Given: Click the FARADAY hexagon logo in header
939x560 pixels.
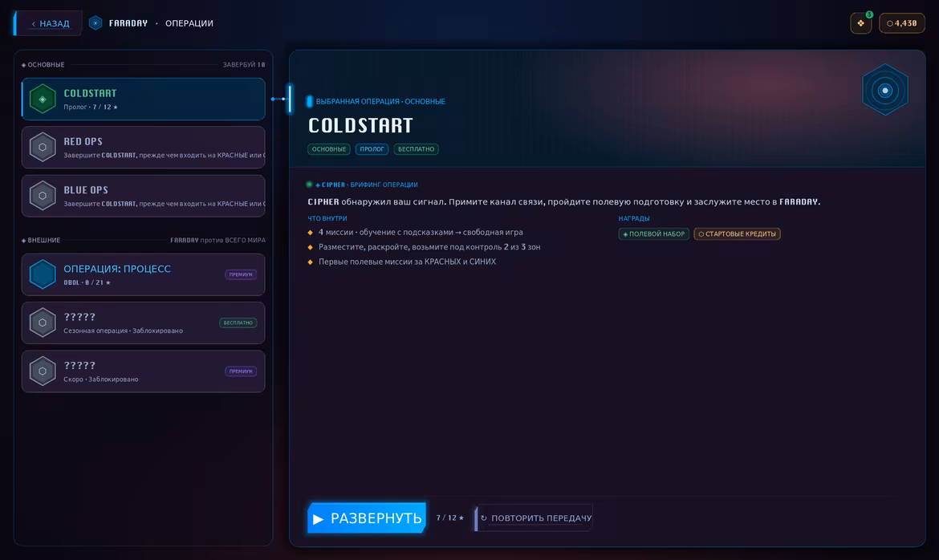Looking at the screenshot, I should pyautogui.click(x=96, y=23).
